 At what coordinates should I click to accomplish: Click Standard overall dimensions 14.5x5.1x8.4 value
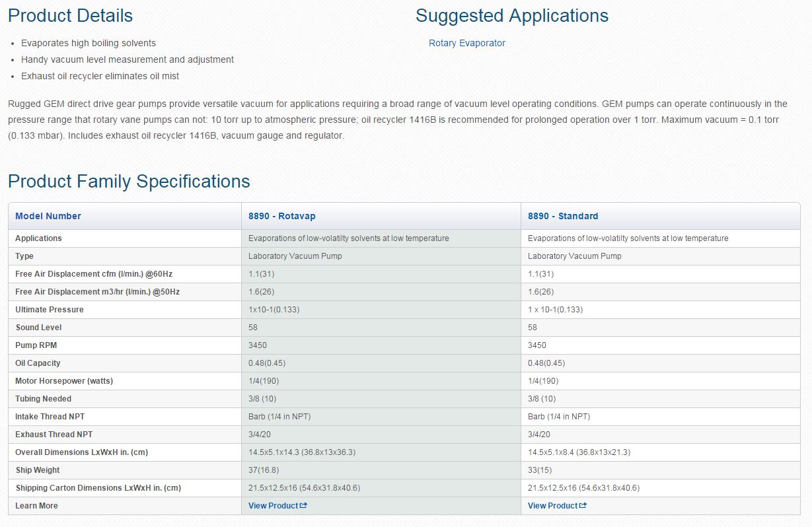(579, 452)
